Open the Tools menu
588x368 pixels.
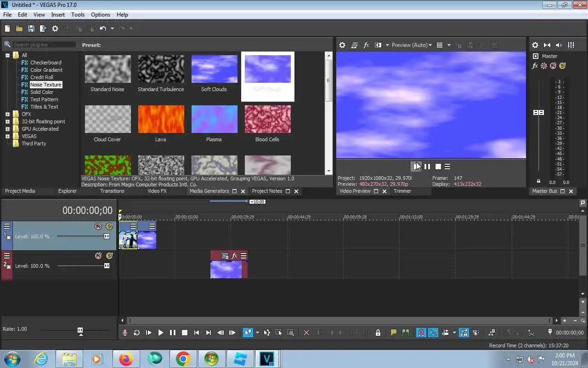[x=78, y=15]
